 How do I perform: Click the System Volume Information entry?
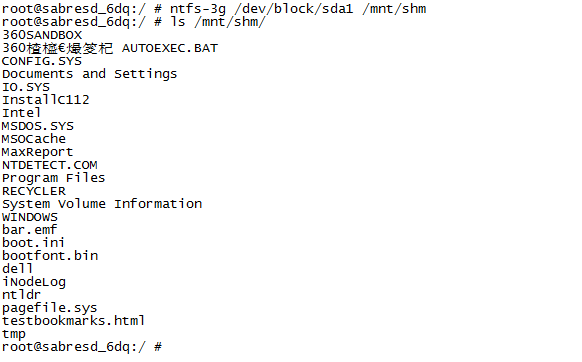102,204
